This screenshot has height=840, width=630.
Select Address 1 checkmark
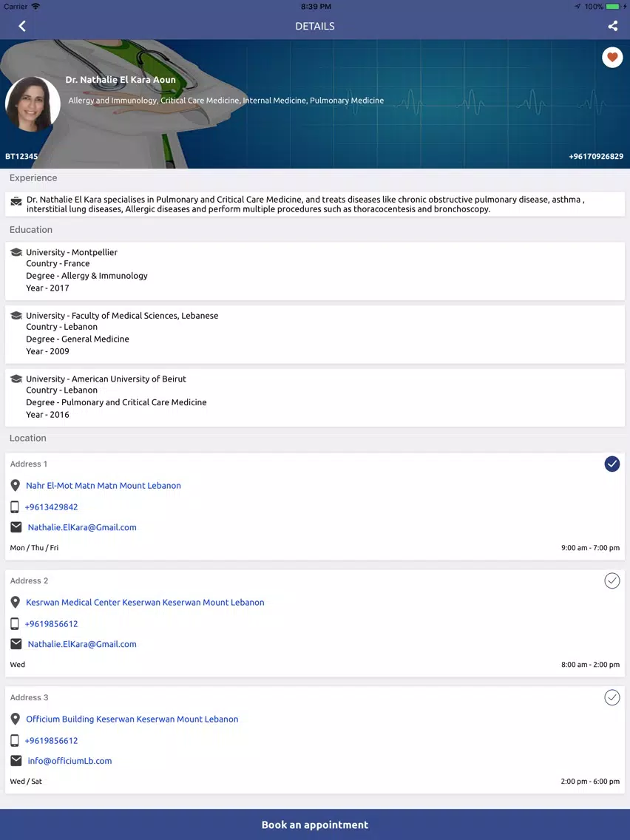pyautogui.click(x=612, y=464)
